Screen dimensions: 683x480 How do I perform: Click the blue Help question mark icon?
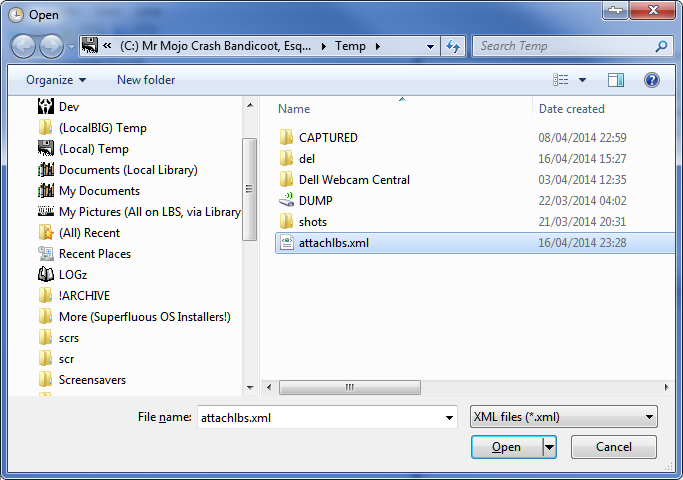click(652, 80)
